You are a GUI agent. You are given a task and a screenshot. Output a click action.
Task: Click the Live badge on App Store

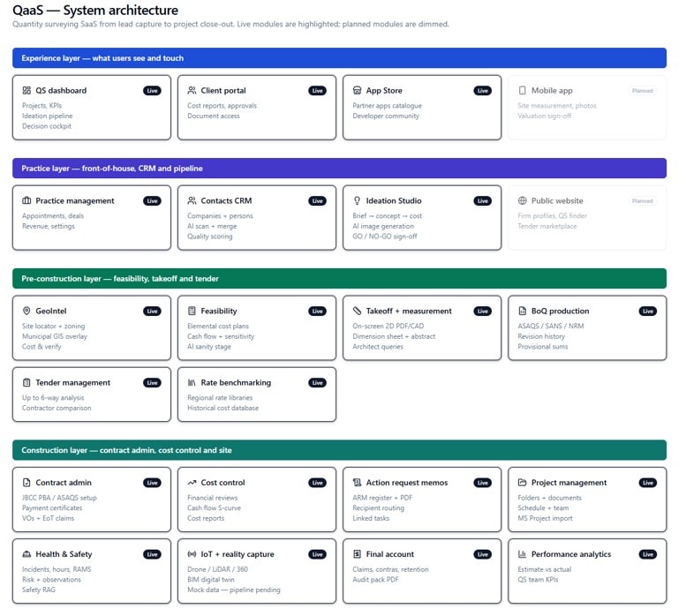click(483, 91)
